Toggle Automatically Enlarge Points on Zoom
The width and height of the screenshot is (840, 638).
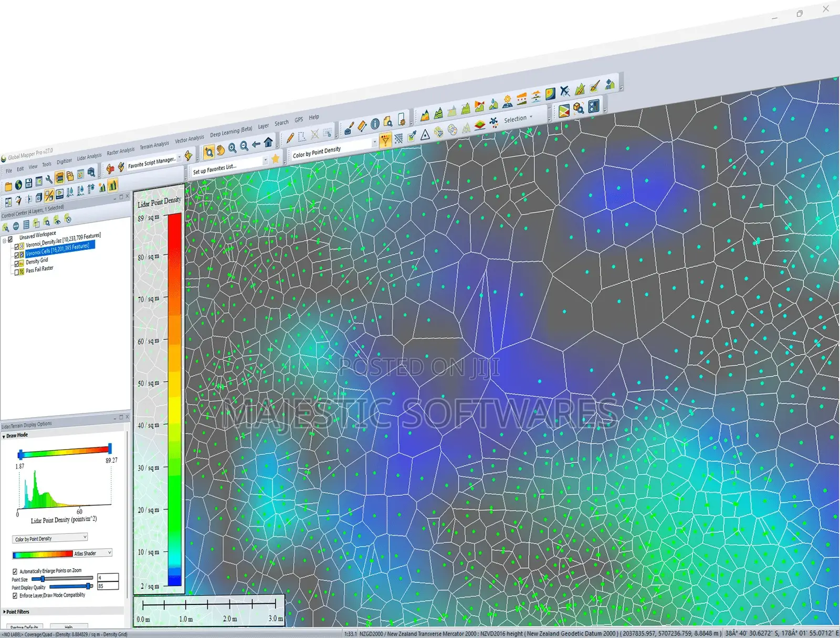pos(15,572)
